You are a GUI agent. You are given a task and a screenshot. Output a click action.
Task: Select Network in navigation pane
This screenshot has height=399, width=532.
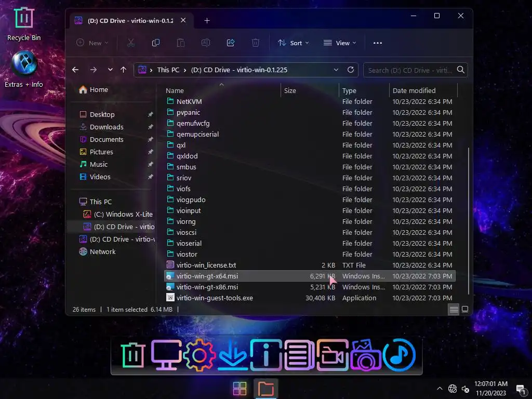tap(97, 252)
